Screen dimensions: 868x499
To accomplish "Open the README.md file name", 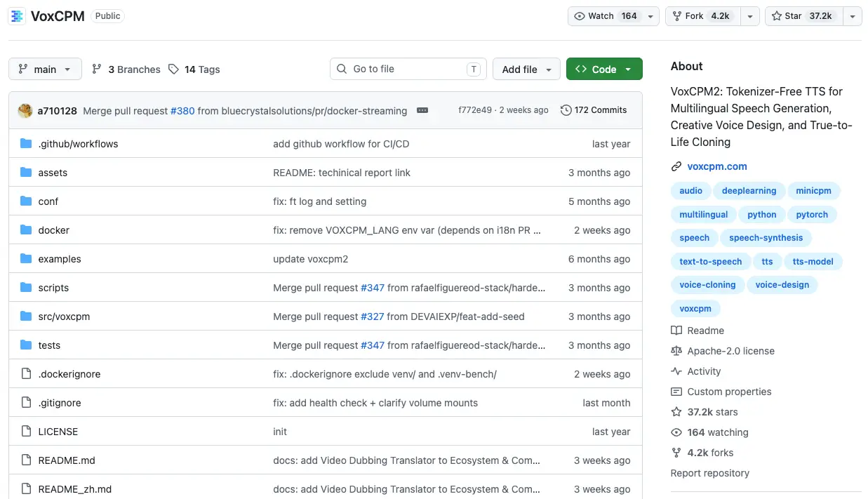I will coord(67,460).
